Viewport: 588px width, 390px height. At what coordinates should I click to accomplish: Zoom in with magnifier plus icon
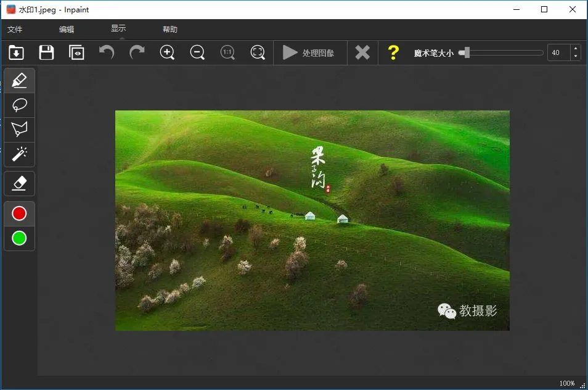point(167,52)
